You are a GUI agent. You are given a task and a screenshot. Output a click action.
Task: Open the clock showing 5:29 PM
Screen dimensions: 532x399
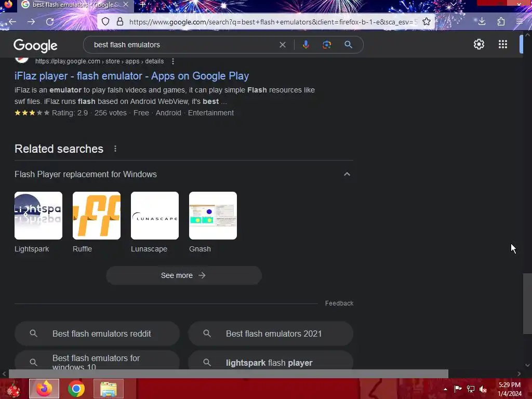coord(510,389)
